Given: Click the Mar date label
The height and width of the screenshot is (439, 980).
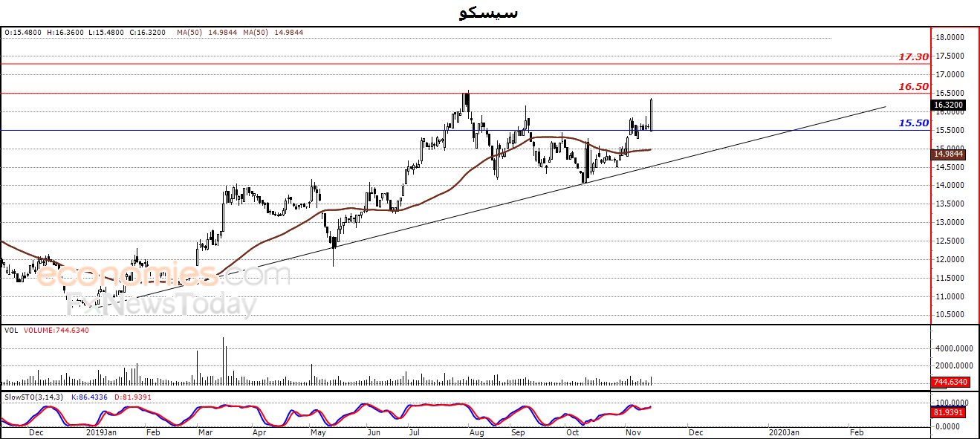Looking at the screenshot, I should coord(205,432).
